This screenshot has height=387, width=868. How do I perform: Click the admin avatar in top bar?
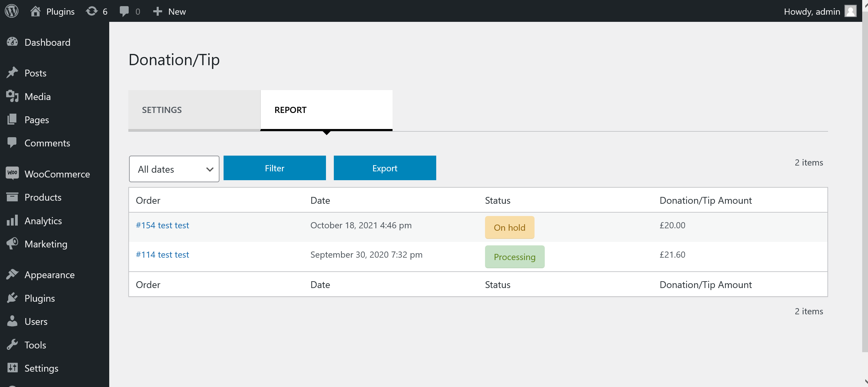click(850, 11)
